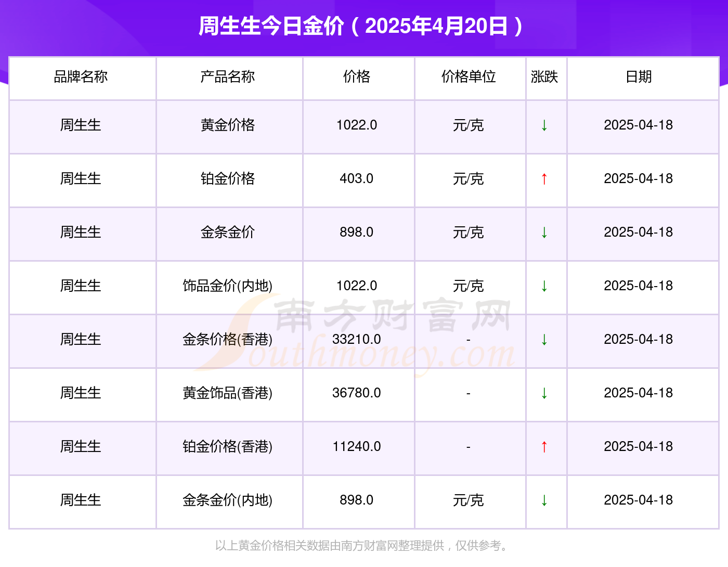
Task: Click the red up arrow in 铂金价格 row
Action: (544, 179)
